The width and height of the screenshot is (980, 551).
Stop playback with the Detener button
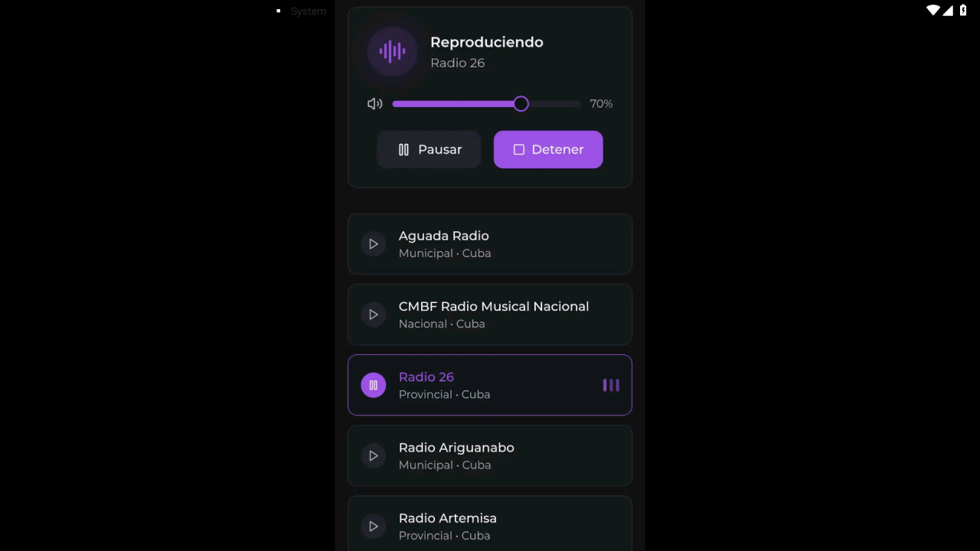548,149
